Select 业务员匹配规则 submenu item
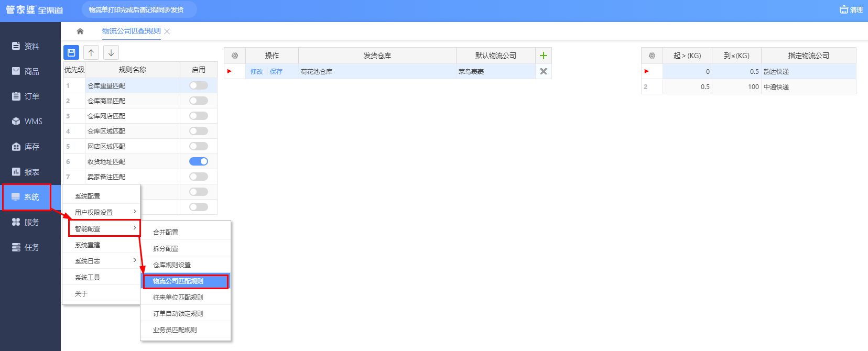 pos(186,330)
